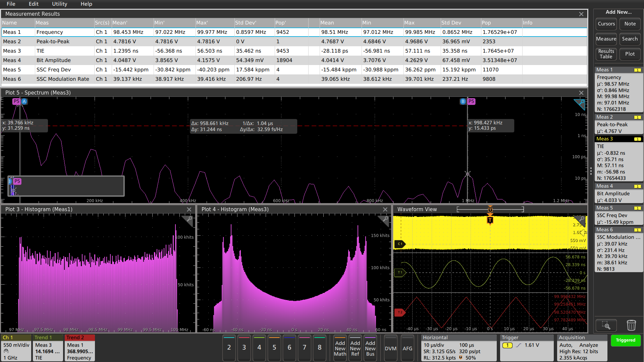This screenshot has height=362, width=644.
Task: Select the T2 trend handle in waveform
Action: 400,312
